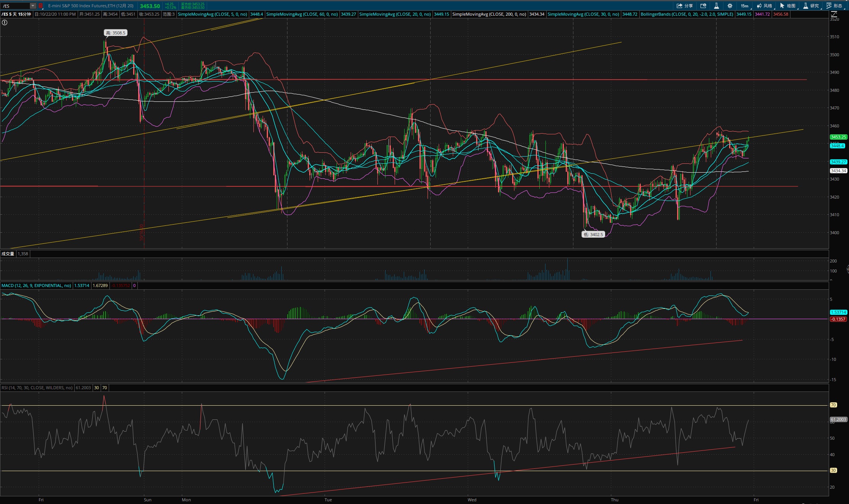Click the green 3453.25 price axis bubble
This screenshot has width=849, height=504.
pyautogui.click(x=838, y=137)
